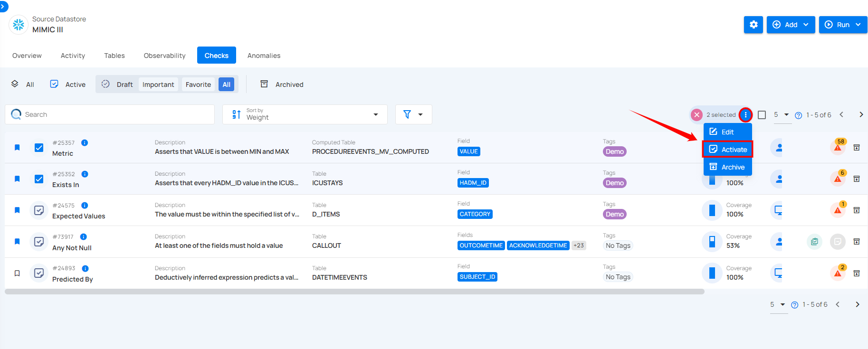The height and width of the screenshot is (349, 868).
Task: Toggle favorite bookmark on Expected Values row
Action: click(x=17, y=210)
